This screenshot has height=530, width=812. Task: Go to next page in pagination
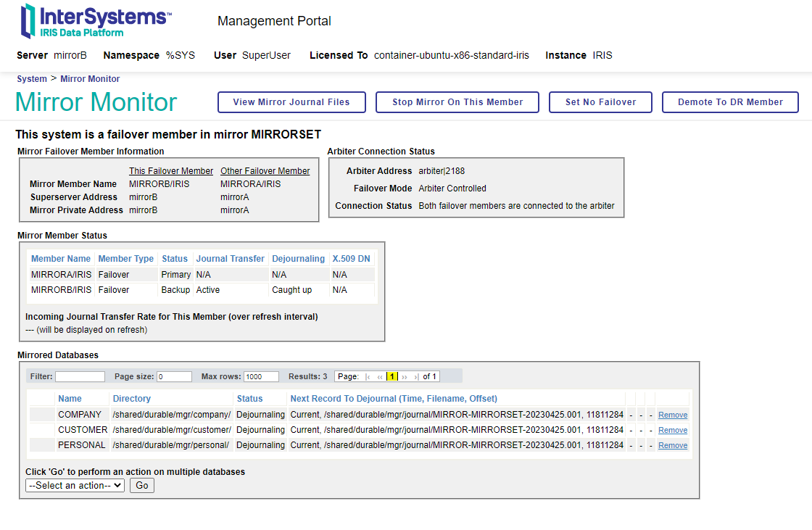[405, 377]
